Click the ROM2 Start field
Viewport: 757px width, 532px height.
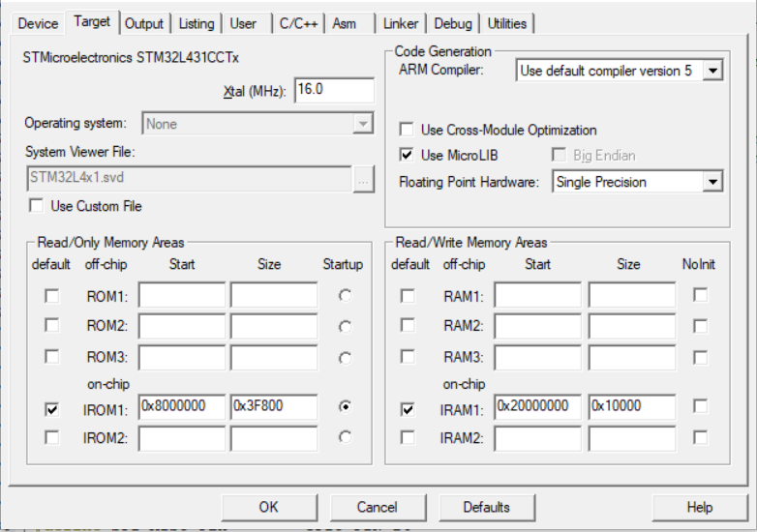[x=182, y=326]
